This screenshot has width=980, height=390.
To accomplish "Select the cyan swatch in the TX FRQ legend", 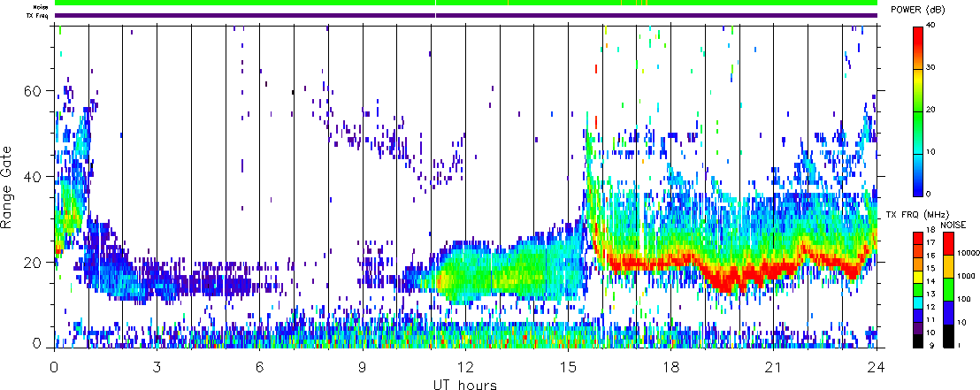I will (x=918, y=303).
